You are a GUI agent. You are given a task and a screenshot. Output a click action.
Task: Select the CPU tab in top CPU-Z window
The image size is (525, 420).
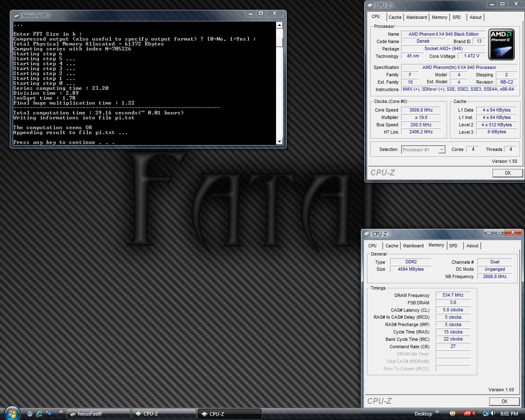tap(376, 16)
